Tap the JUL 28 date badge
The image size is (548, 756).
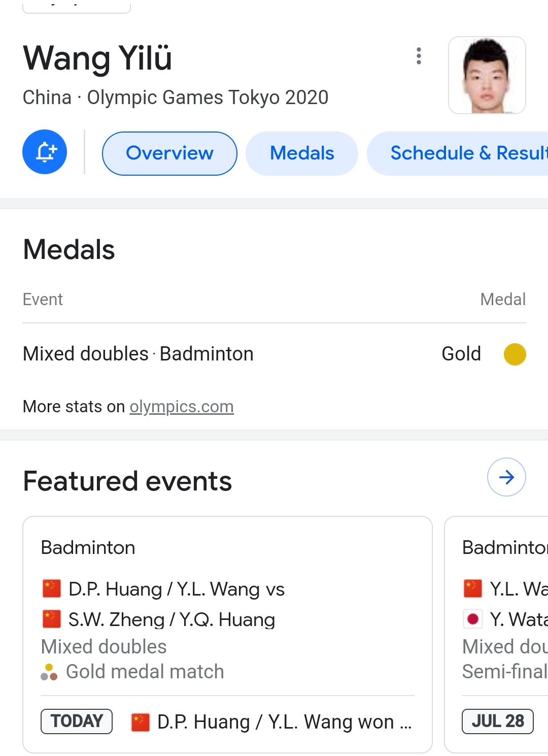(497, 721)
